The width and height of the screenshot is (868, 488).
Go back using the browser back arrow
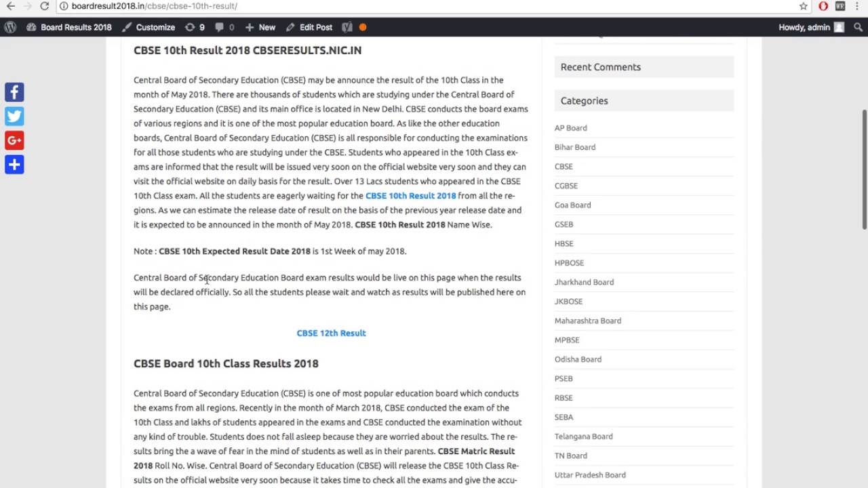click(11, 6)
